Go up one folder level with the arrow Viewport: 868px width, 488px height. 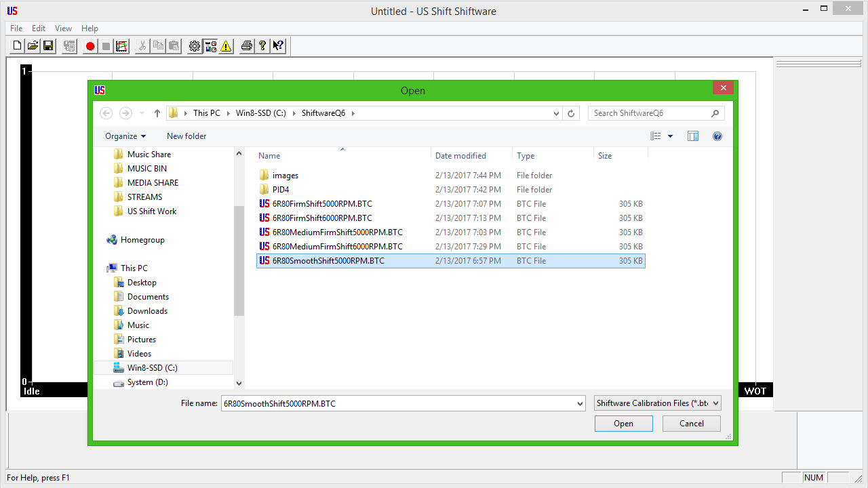157,113
